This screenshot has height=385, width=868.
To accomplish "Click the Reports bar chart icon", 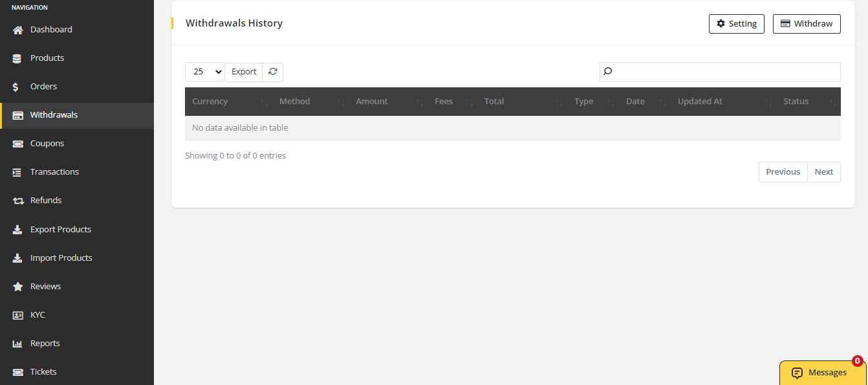I will coord(17,344).
